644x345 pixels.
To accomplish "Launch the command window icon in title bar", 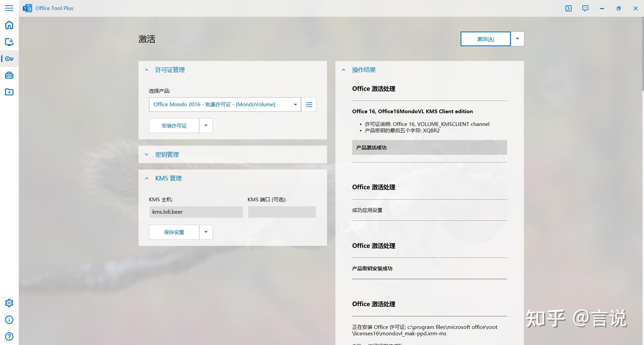I will (569, 8).
